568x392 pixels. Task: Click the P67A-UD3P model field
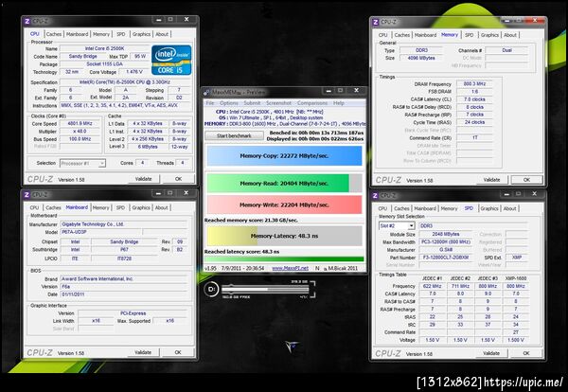pos(100,232)
